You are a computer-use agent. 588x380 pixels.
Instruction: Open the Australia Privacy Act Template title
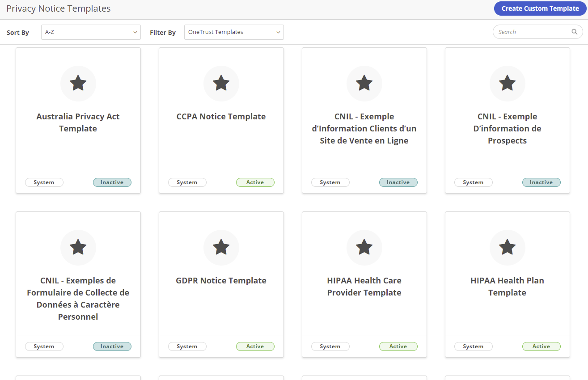point(78,122)
